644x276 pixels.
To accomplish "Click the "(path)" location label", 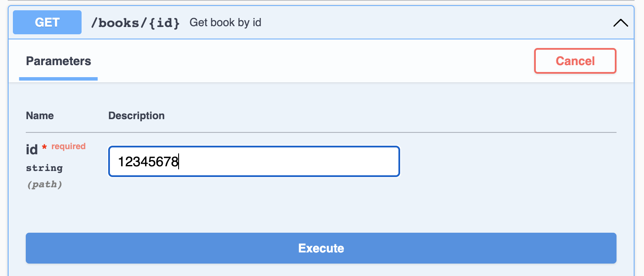I will (x=44, y=185).
